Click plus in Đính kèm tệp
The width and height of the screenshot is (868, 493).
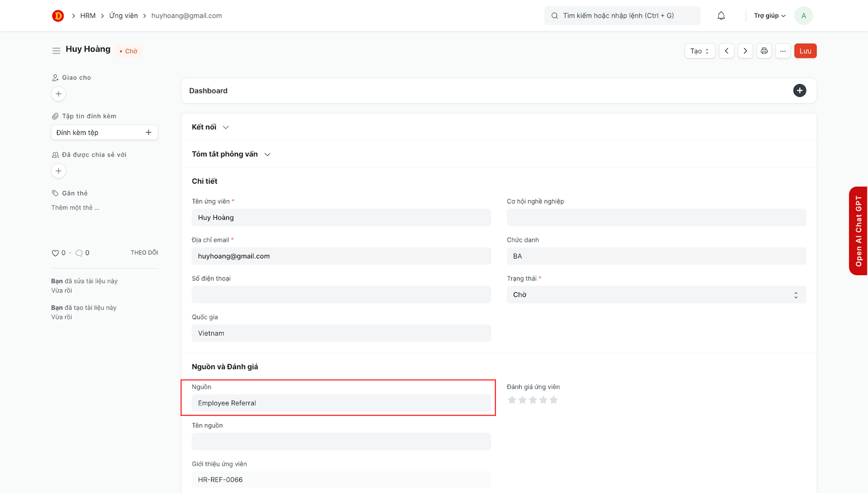pyautogui.click(x=149, y=132)
